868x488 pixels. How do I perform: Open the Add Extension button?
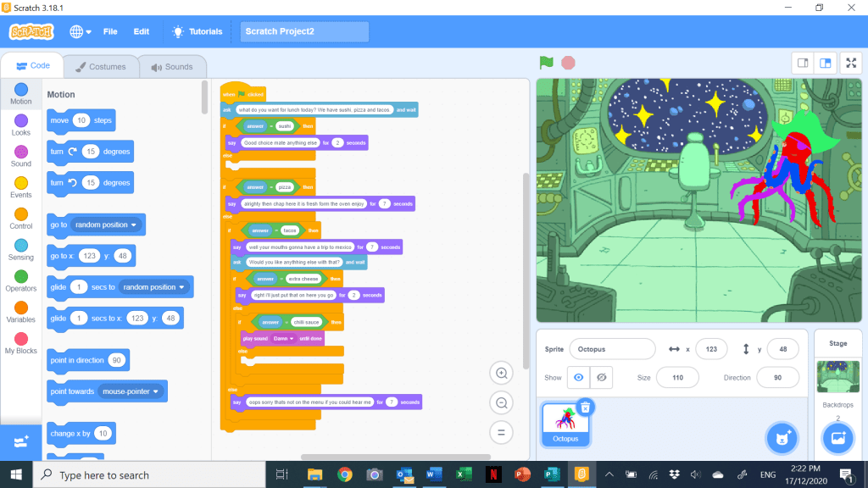click(21, 441)
